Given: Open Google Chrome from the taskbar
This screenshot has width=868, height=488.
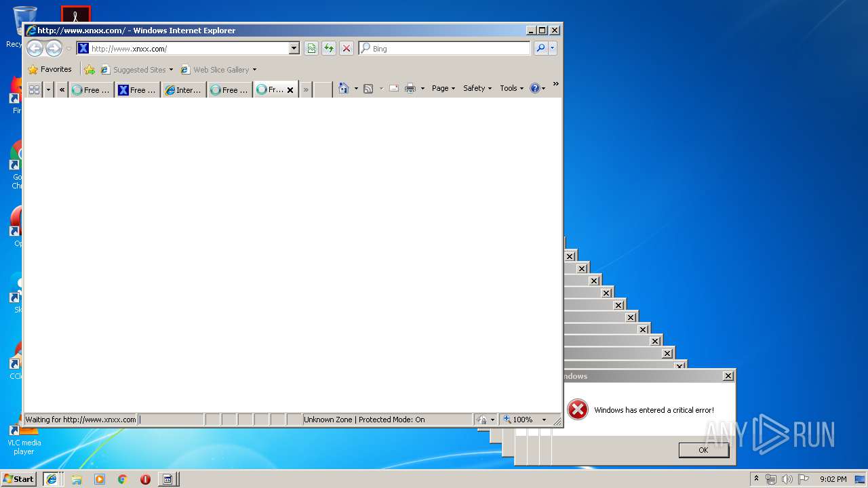Looking at the screenshot, I should point(122,479).
